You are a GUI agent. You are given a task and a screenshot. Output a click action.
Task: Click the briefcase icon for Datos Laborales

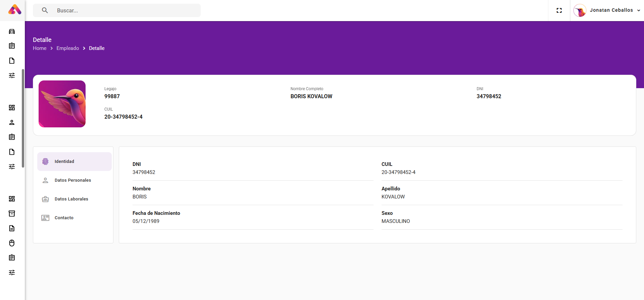[x=45, y=199]
